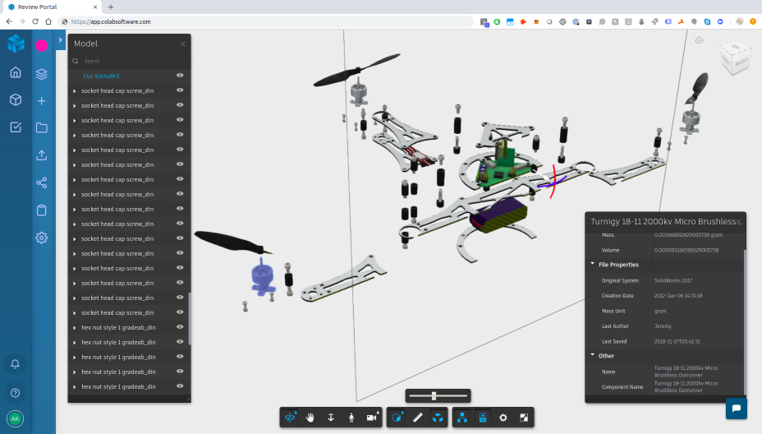
Task: Open the chat bubble button
Action: coord(736,408)
